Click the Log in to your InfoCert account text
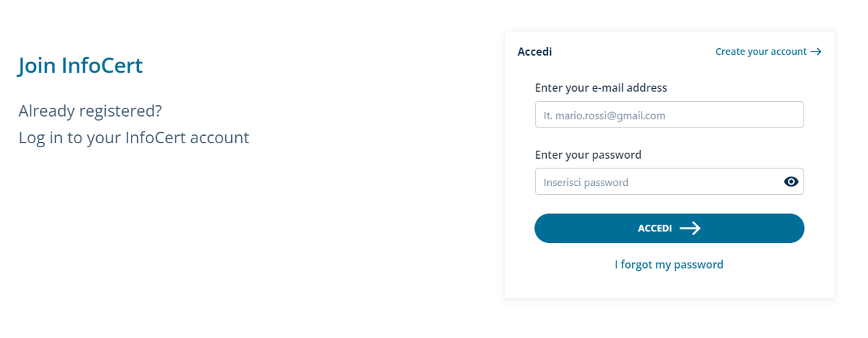 [x=134, y=138]
